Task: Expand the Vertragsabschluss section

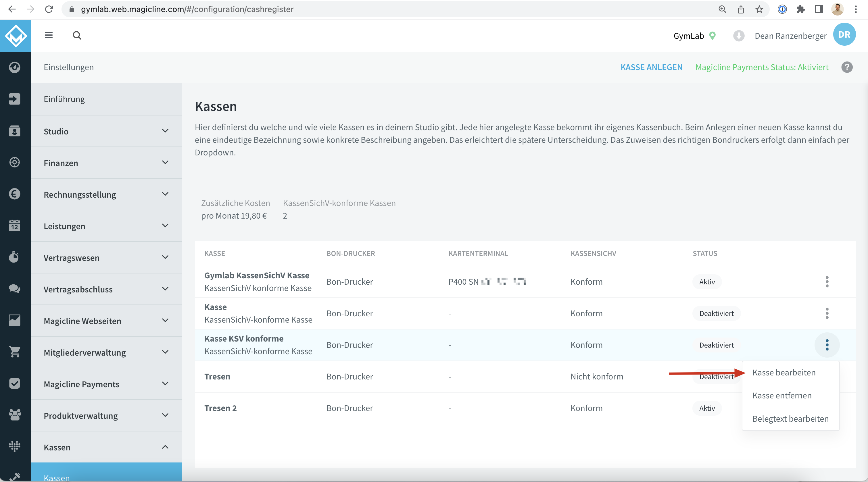Action: coord(106,289)
